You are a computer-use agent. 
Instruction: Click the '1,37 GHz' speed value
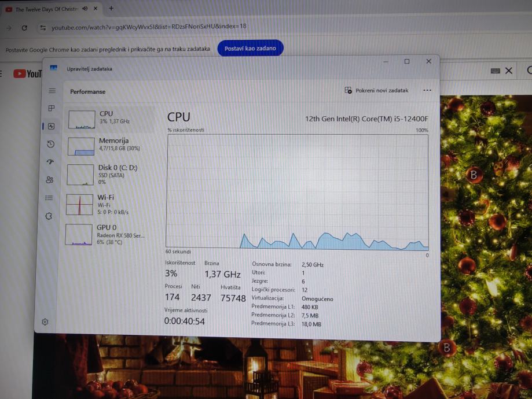pyautogui.click(x=222, y=274)
